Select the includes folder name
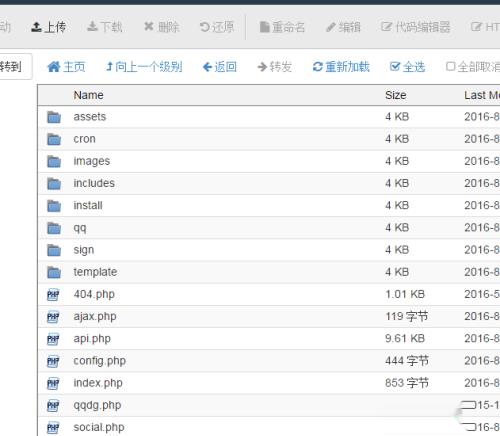Screen dimensions: 500x436 click(94, 183)
